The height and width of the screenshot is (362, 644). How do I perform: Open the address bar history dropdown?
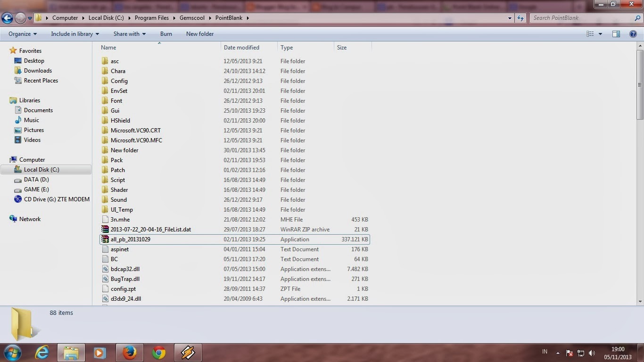(x=510, y=18)
